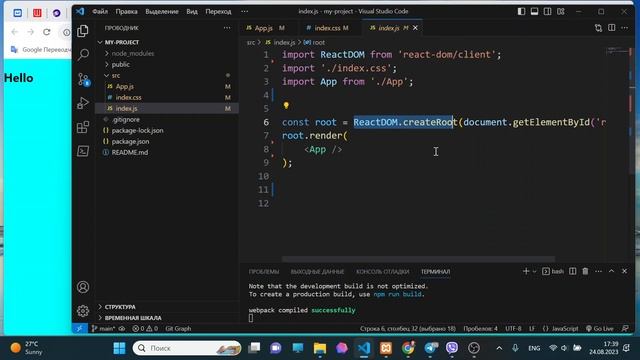The image size is (640, 360).
Task: Close the index.js editor tab
Action: (415, 28)
